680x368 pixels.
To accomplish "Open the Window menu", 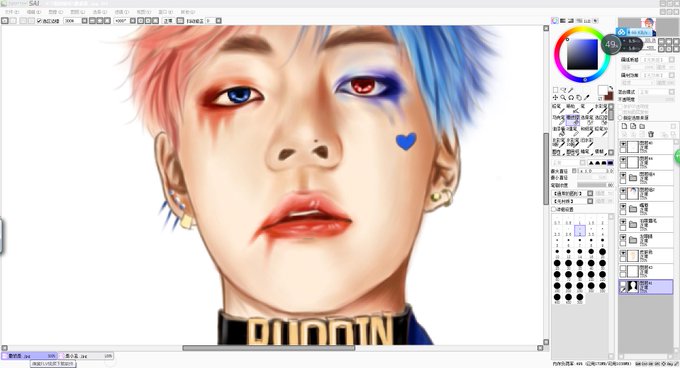I will (x=166, y=12).
